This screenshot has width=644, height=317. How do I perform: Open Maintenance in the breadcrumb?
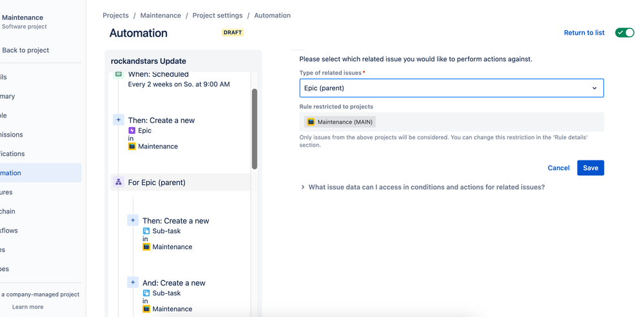tap(161, 15)
